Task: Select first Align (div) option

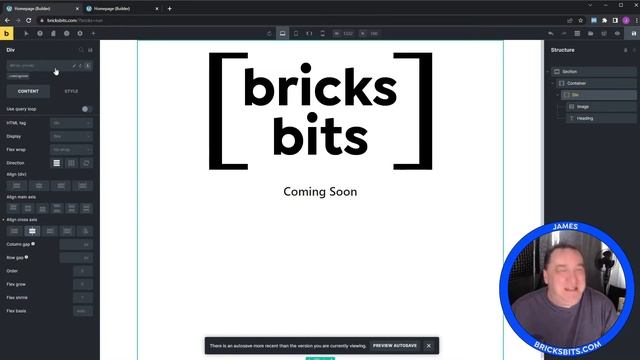Action: (17, 186)
